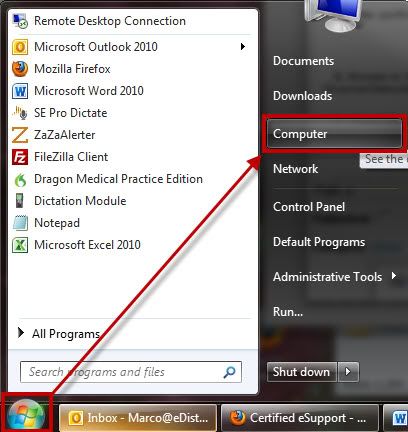Click the Shut down button
Image resolution: width=408 pixels, height=432 pixels.
point(302,372)
